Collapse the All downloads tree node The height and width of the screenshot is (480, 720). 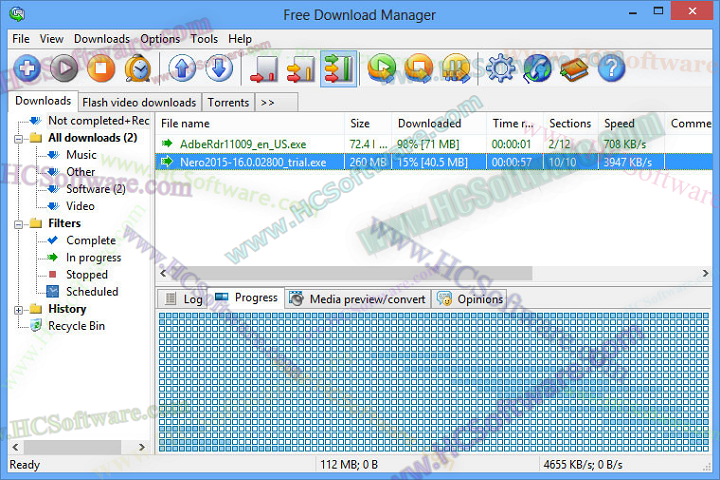click(18, 139)
